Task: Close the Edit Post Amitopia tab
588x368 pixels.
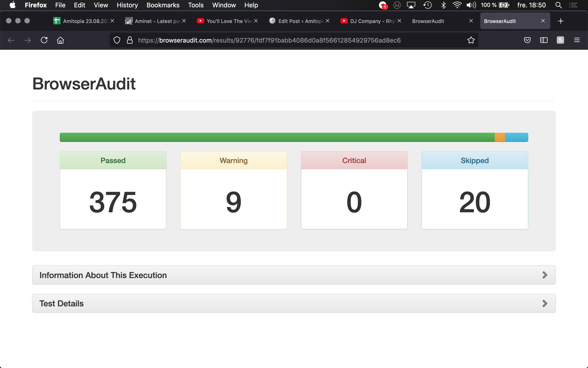Action: tap(328, 21)
